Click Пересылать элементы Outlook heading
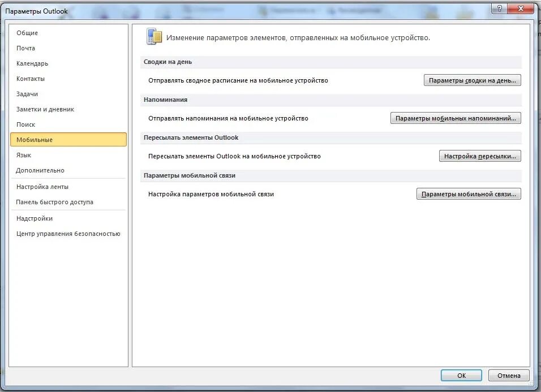541x392 pixels. click(x=191, y=137)
